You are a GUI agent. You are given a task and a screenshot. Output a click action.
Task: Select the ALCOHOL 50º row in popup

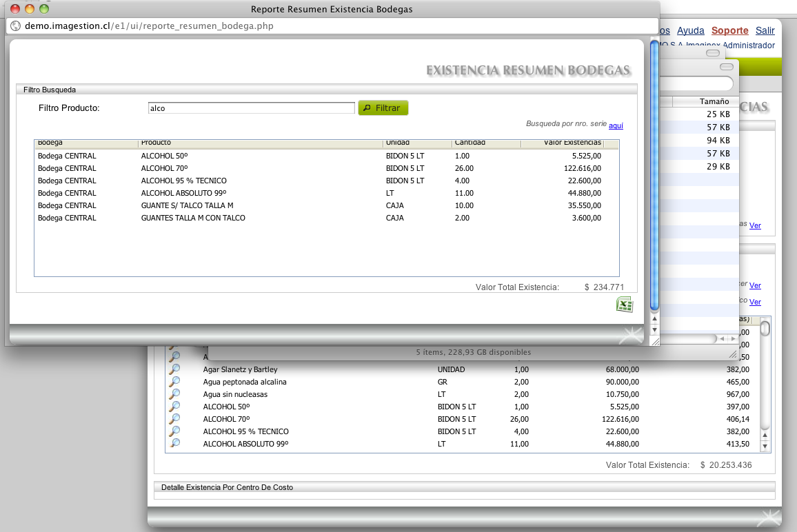pos(326,156)
